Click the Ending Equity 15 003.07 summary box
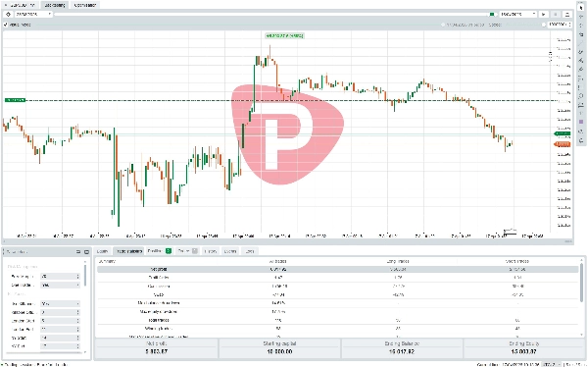The width and height of the screenshot is (588, 367). pyautogui.click(x=524, y=348)
